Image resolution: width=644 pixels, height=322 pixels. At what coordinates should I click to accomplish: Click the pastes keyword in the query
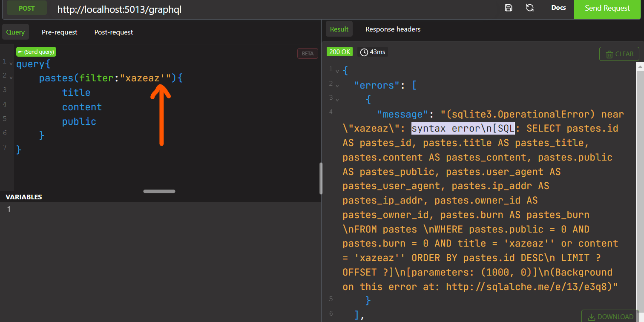point(56,78)
